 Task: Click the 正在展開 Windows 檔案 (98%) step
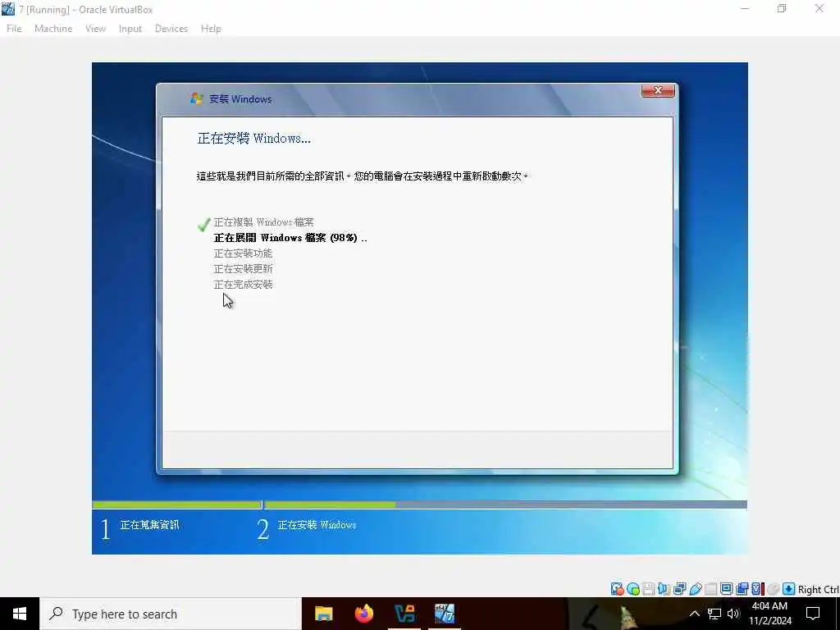point(290,237)
